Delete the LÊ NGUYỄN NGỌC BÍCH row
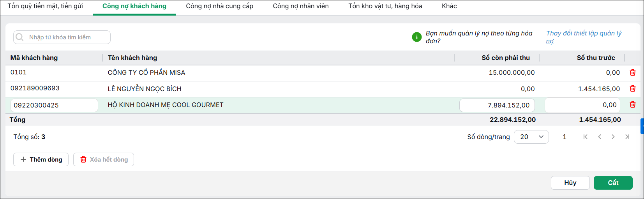This screenshot has width=644, height=199. coord(633,88)
